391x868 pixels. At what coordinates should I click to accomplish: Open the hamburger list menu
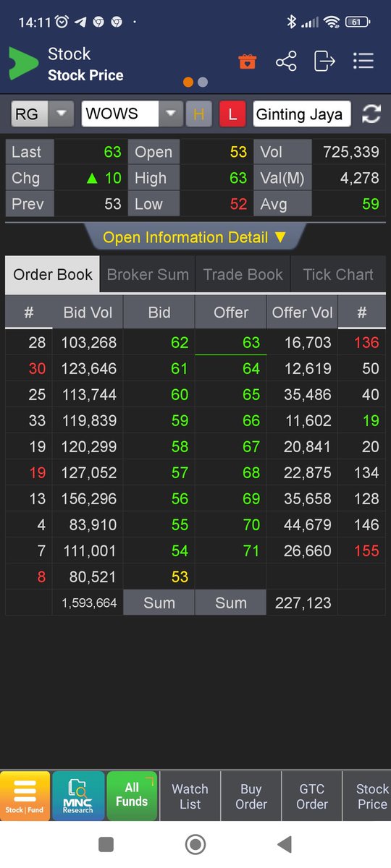tap(363, 61)
